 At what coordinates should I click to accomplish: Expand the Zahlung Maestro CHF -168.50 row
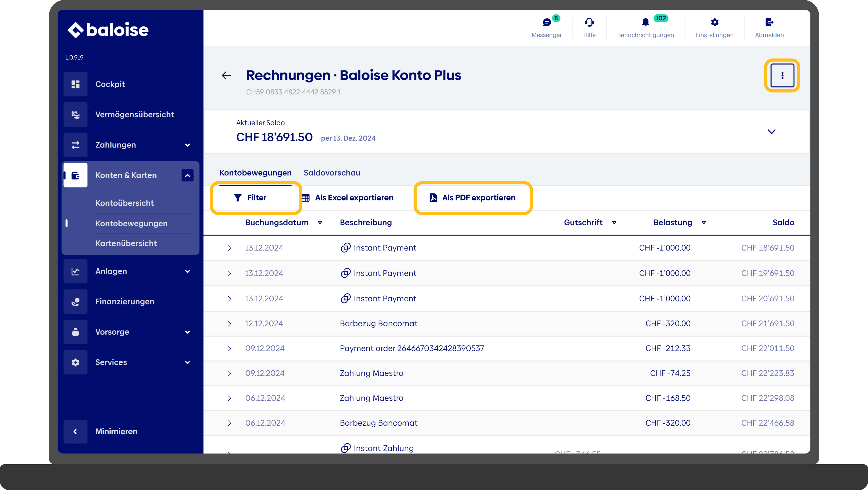click(x=229, y=398)
